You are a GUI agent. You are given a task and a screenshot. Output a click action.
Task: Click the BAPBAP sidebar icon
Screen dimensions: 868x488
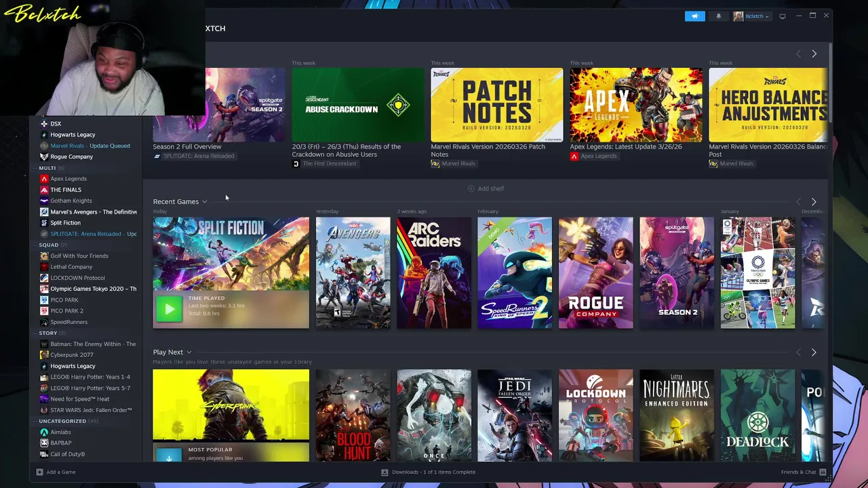pyautogui.click(x=44, y=443)
